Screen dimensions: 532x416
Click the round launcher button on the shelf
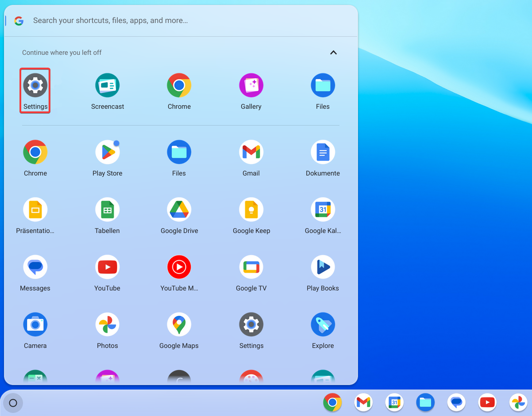pyautogui.click(x=13, y=403)
